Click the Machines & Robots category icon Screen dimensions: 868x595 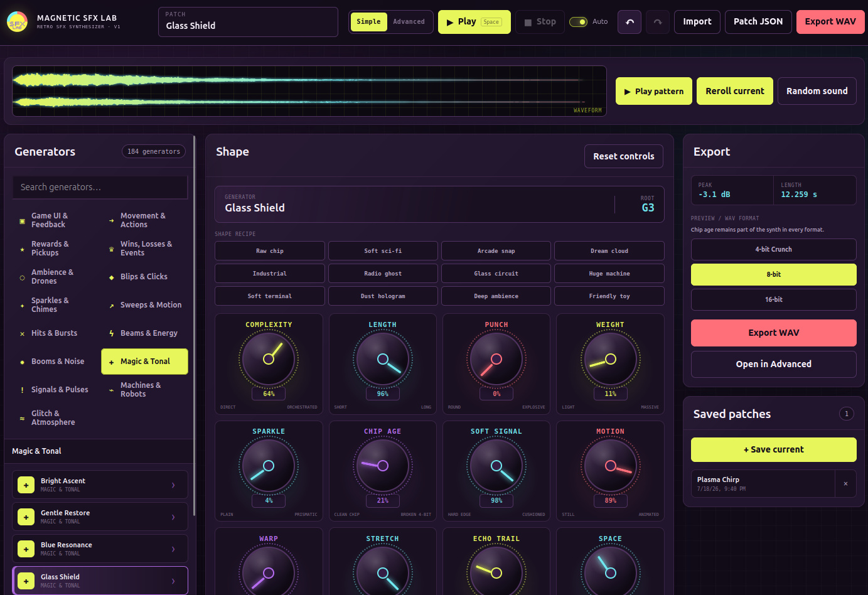click(x=111, y=390)
